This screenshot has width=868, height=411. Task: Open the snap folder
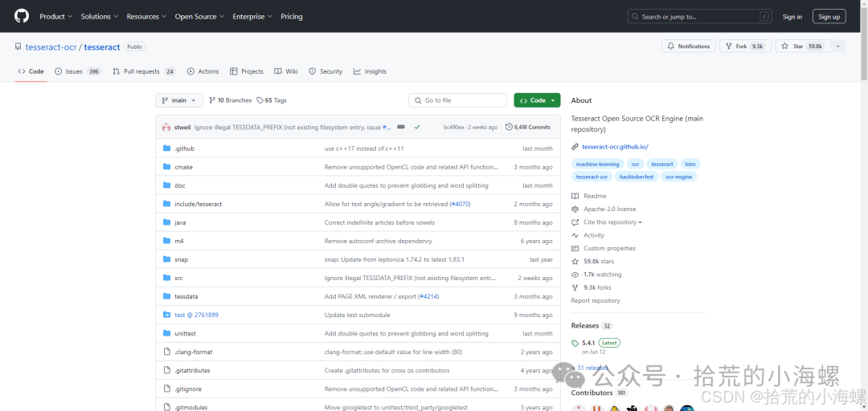[x=181, y=259]
